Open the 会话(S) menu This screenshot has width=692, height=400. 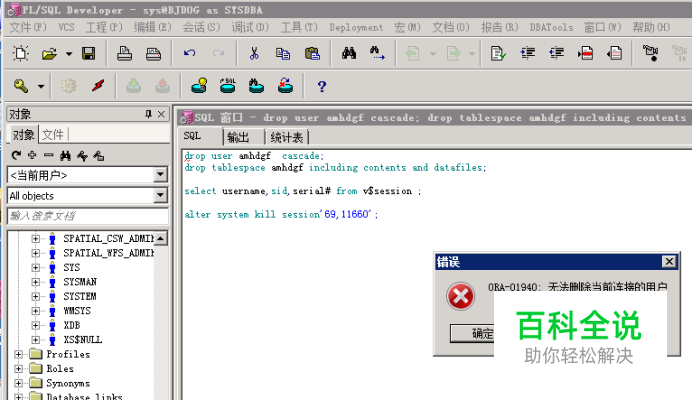pyautogui.click(x=201, y=27)
